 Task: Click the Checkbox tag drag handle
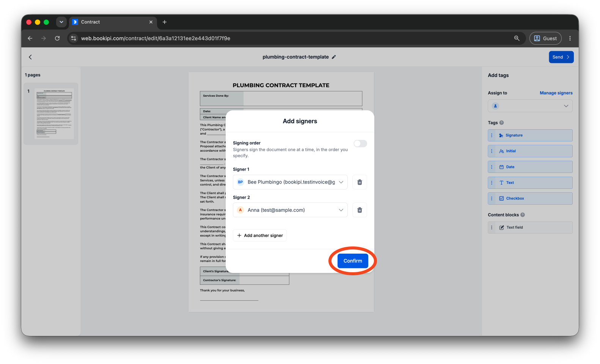pyautogui.click(x=492, y=198)
